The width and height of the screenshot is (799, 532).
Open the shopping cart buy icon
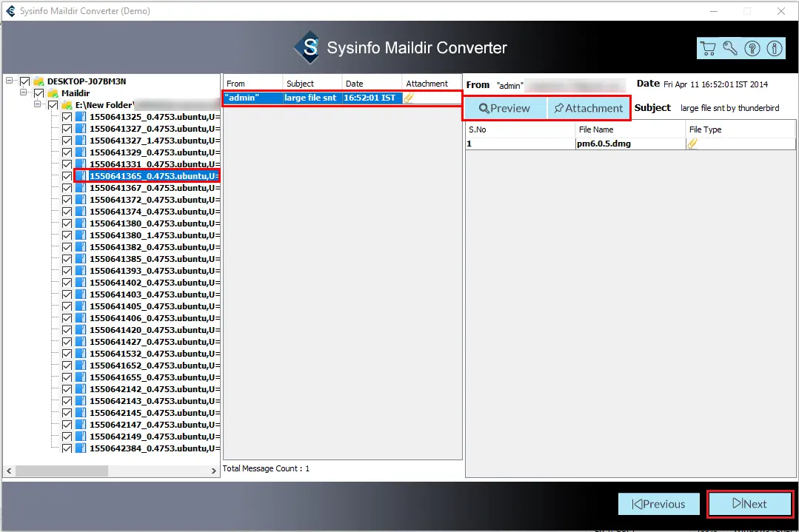pos(708,48)
